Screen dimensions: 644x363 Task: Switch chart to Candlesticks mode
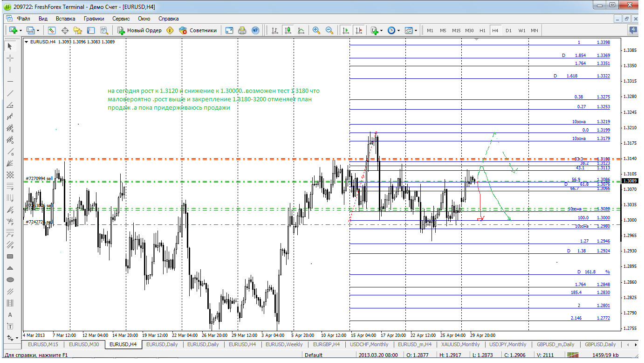click(288, 30)
